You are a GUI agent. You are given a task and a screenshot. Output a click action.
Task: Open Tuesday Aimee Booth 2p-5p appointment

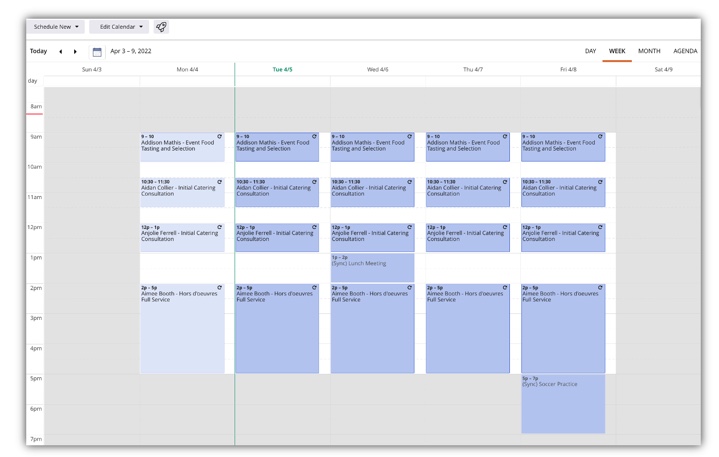tap(277, 328)
